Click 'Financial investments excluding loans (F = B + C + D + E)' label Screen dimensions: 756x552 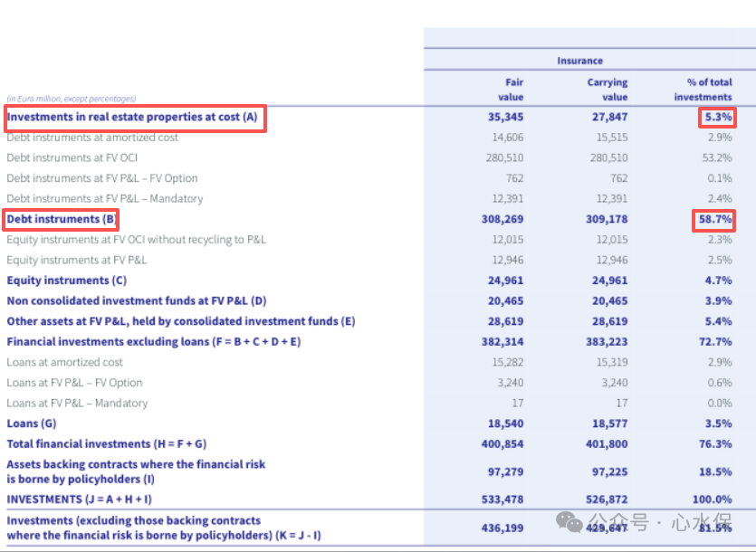click(154, 342)
